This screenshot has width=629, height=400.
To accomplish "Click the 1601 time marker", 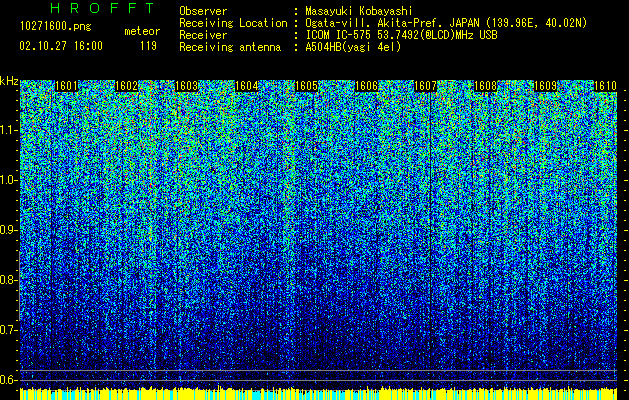I will click(x=66, y=86).
